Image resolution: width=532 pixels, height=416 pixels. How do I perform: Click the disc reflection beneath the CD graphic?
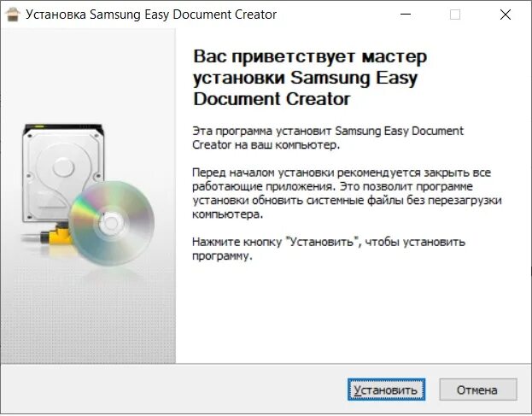point(112,277)
